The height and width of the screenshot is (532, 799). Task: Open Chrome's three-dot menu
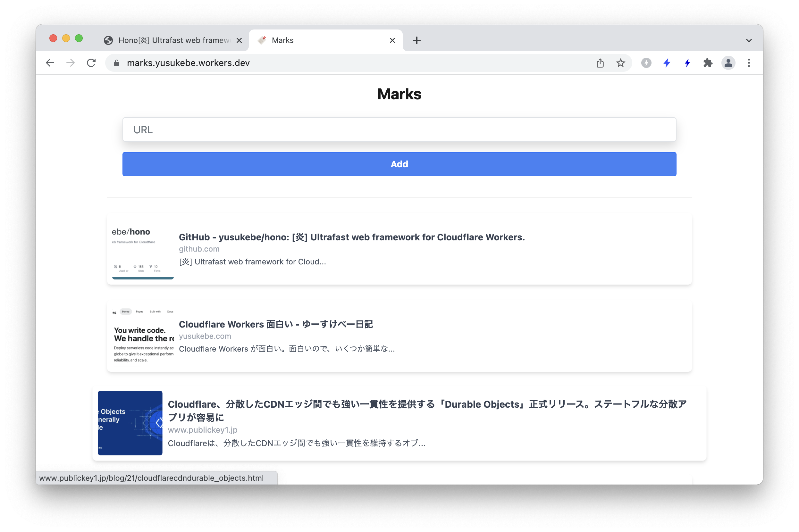tap(749, 63)
